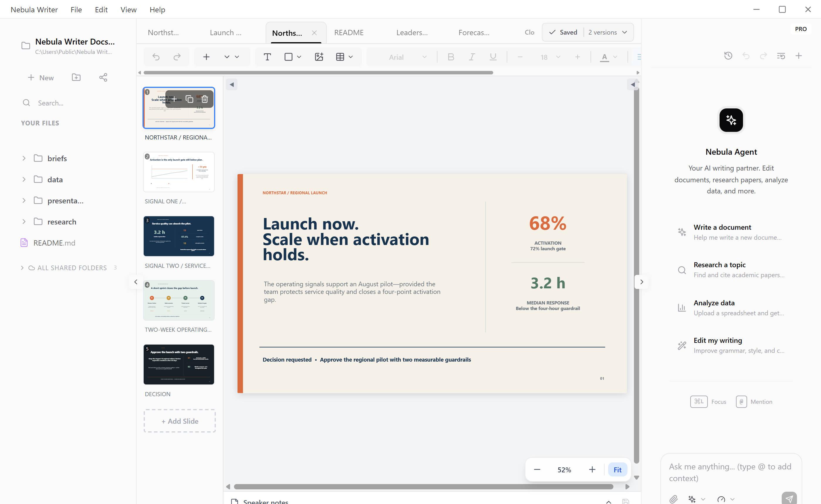Apply bold formatting
Screen dimensions: 821x504
451,57
